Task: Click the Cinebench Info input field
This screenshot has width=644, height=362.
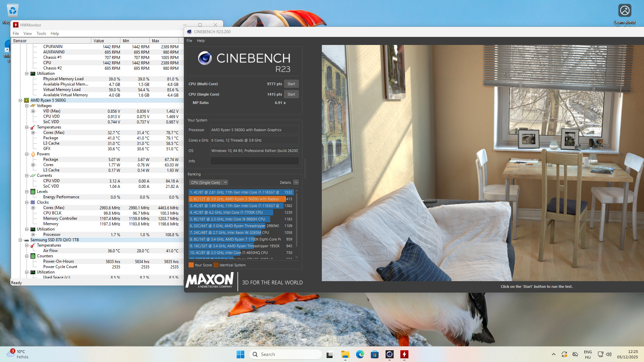Action: 254,161
